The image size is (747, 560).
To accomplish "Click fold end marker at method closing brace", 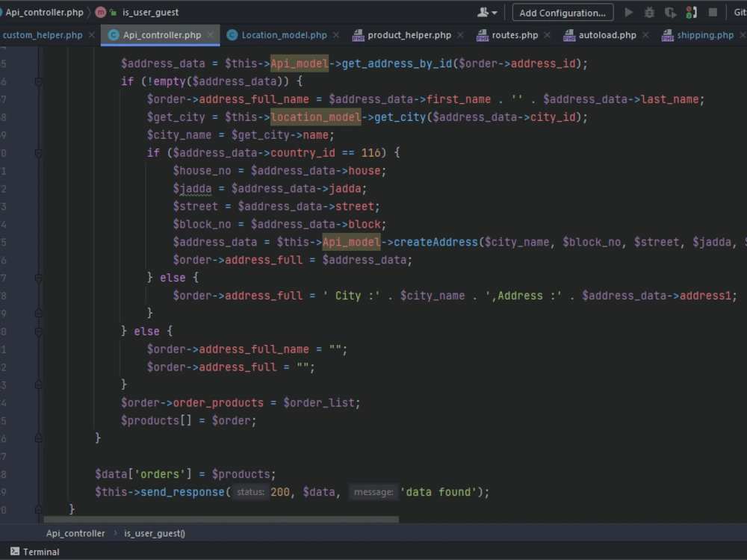I will click(x=39, y=509).
